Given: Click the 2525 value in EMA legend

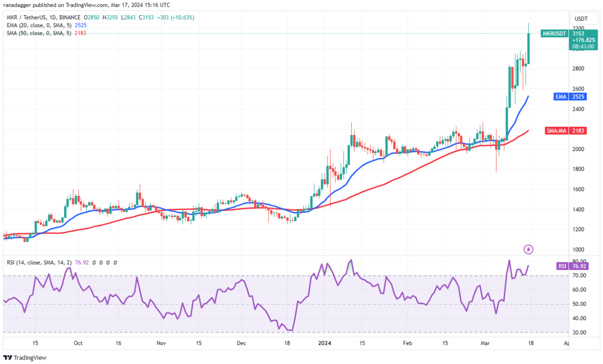Looking at the screenshot, I should click(81, 25).
